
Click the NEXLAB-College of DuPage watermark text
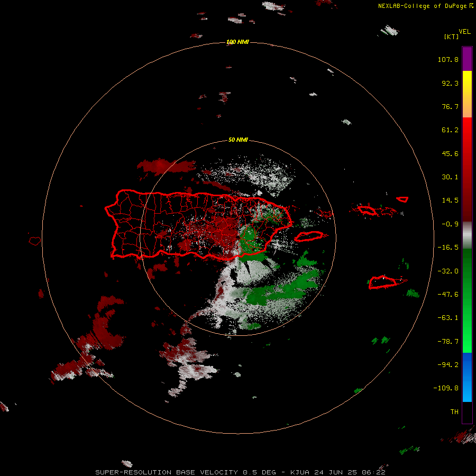425,6
